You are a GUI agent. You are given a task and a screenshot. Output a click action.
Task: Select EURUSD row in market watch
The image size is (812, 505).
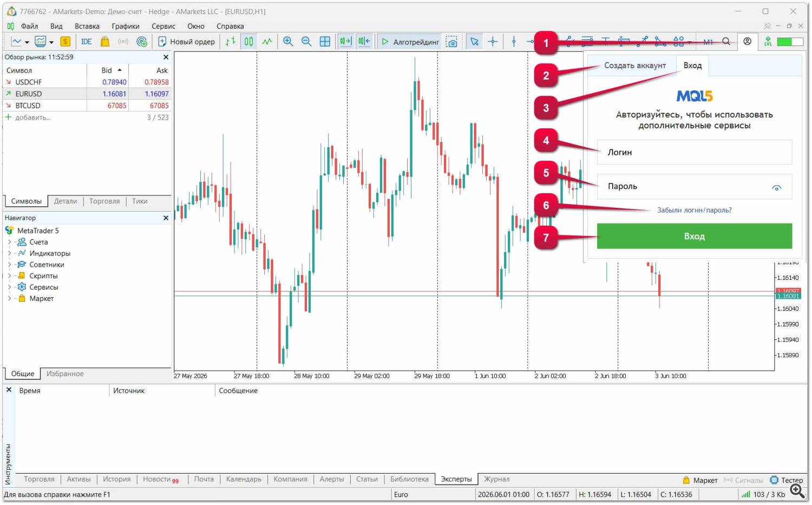pos(87,94)
